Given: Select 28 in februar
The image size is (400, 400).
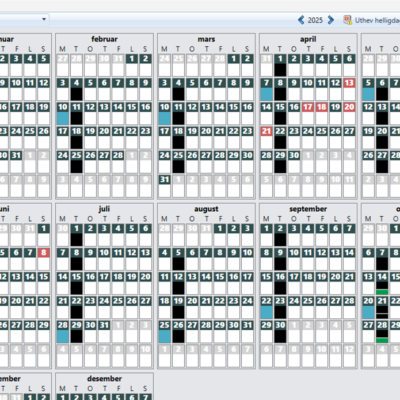Looking at the screenshot, I should (x=118, y=155).
